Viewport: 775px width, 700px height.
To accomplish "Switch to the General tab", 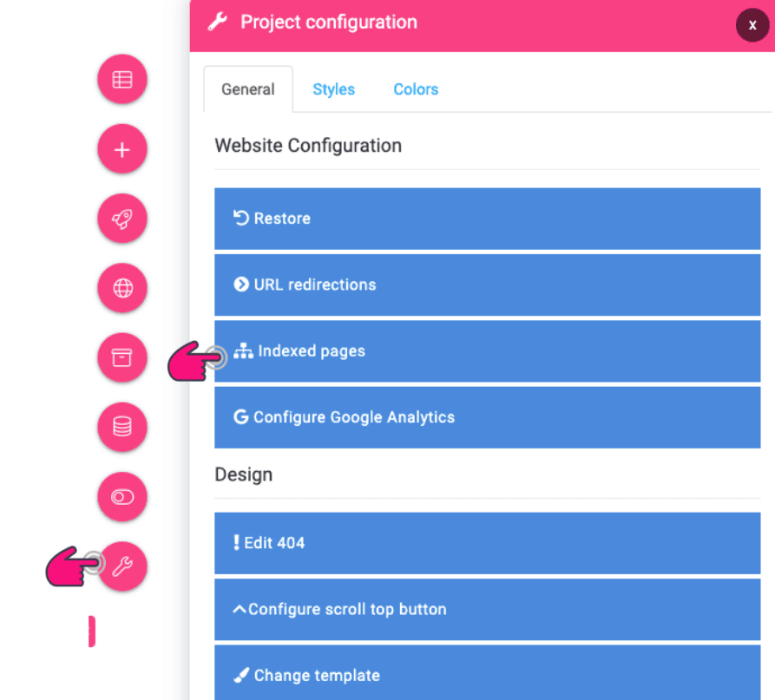I will pos(248,89).
